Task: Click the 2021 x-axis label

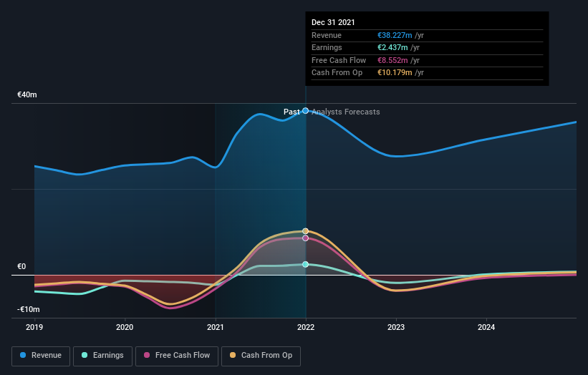Action: click(216, 327)
